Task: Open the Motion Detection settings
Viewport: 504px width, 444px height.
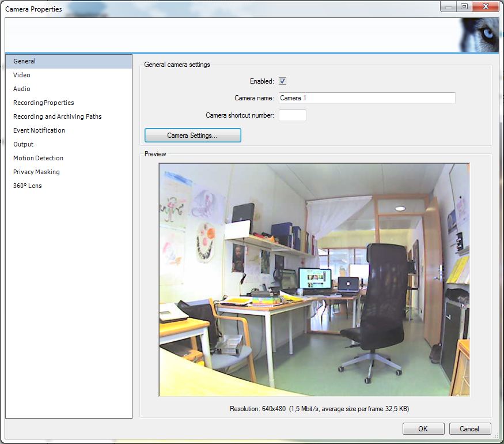Action: (39, 158)
